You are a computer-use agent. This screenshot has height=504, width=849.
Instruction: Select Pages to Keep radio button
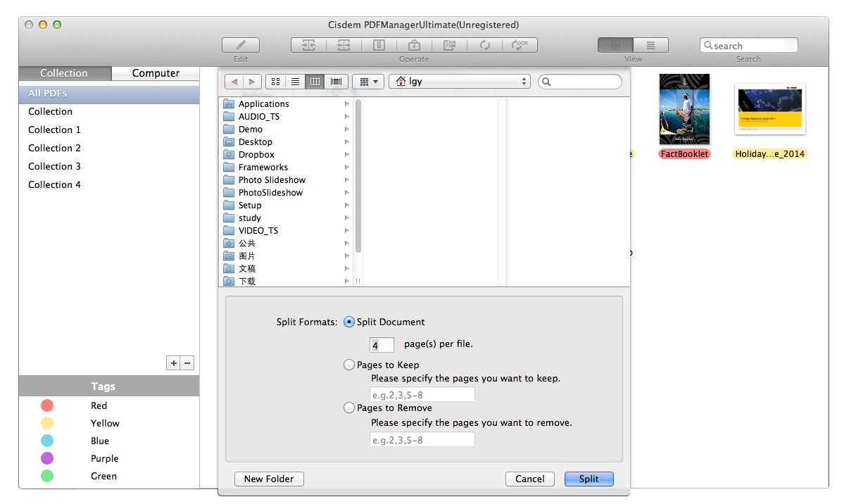(349, 365)
